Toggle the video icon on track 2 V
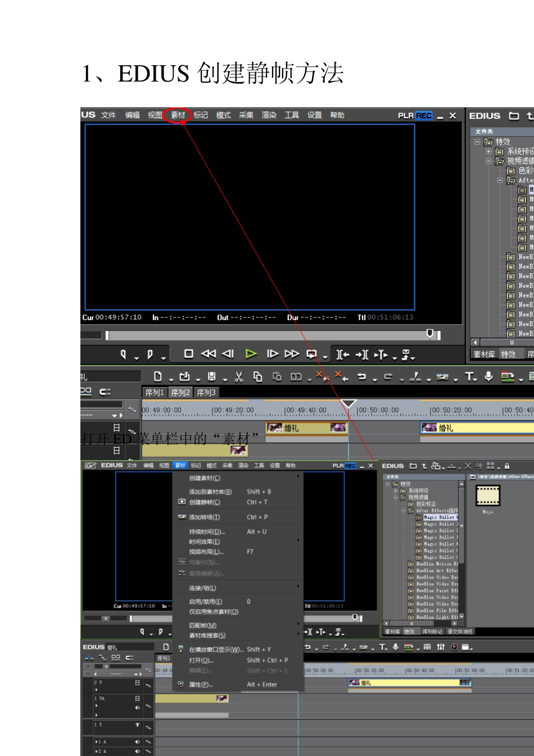Viewport: 534px width, 756px height. [x=137, y=682]
